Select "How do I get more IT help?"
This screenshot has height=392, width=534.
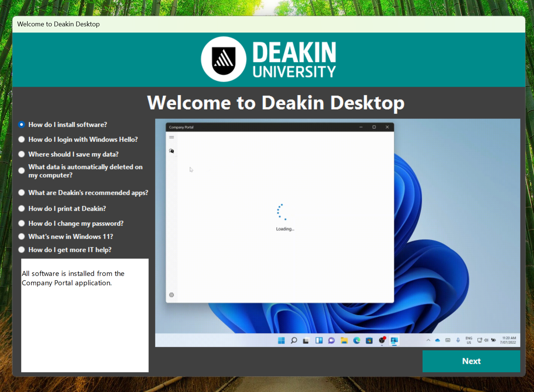[22, 250]
